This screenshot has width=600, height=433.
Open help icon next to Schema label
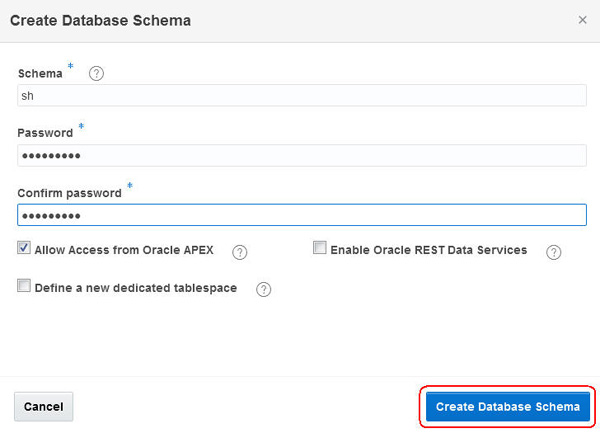(97, 73)
